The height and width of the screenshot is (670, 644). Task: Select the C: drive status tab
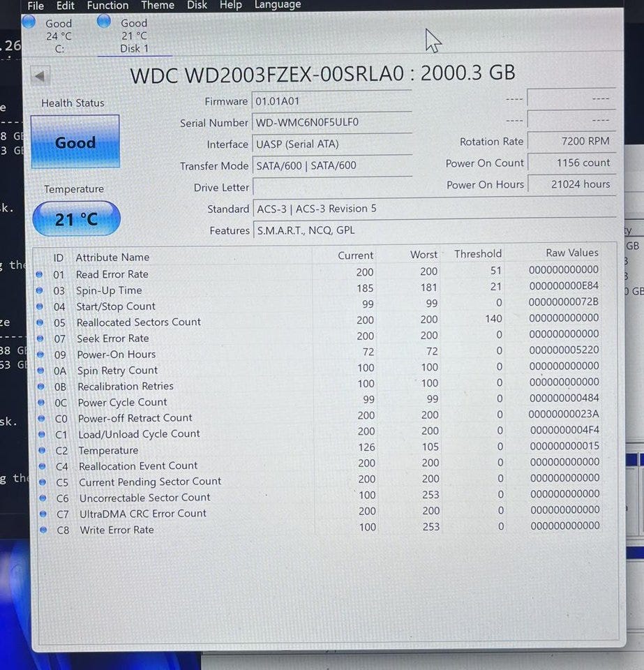(x=59, y=36)
